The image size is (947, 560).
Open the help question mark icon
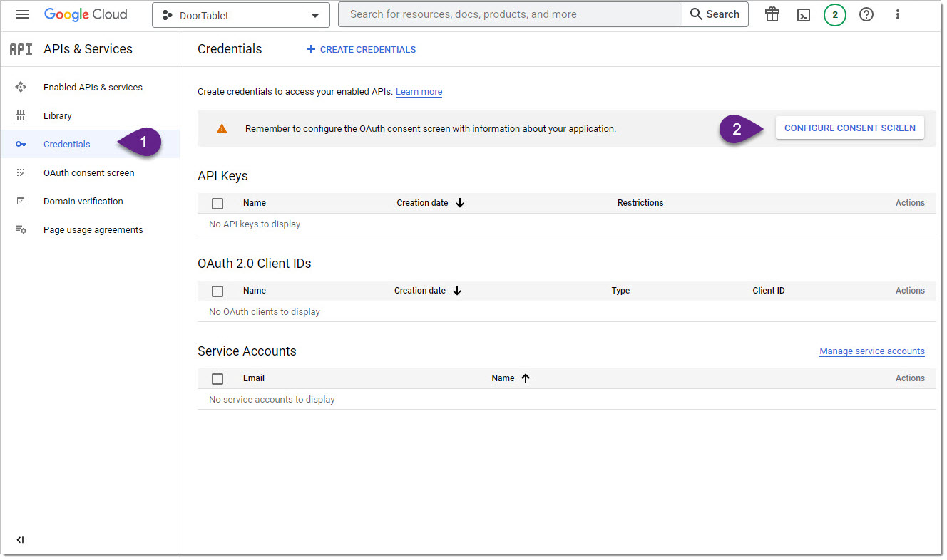pos(866,14)
